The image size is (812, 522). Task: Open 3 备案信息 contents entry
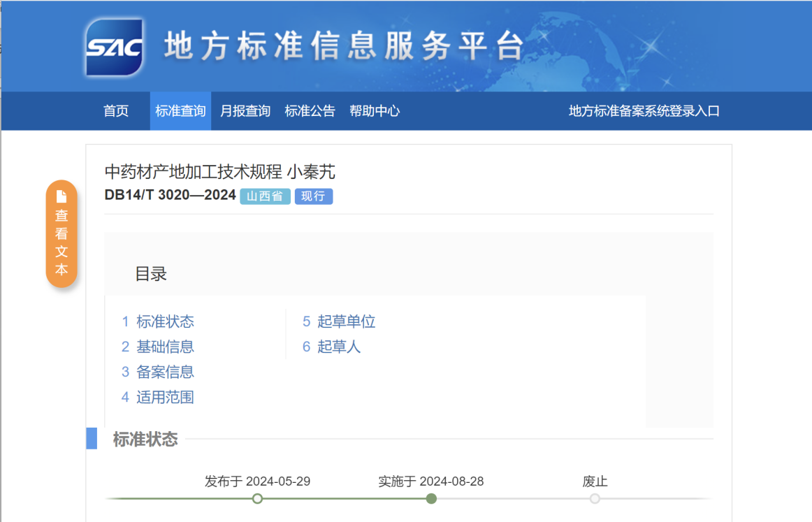(x=158, y=372)
